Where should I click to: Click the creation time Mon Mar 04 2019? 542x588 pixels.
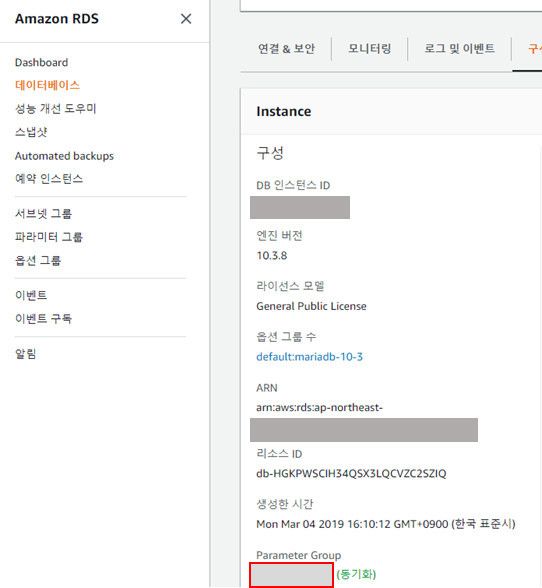tap(386, 524)
